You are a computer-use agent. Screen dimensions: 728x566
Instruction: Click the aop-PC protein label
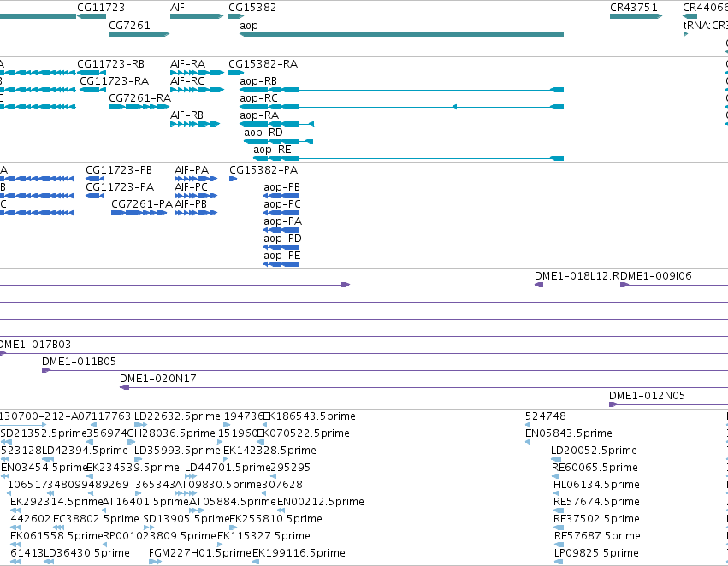coord(281,204)
